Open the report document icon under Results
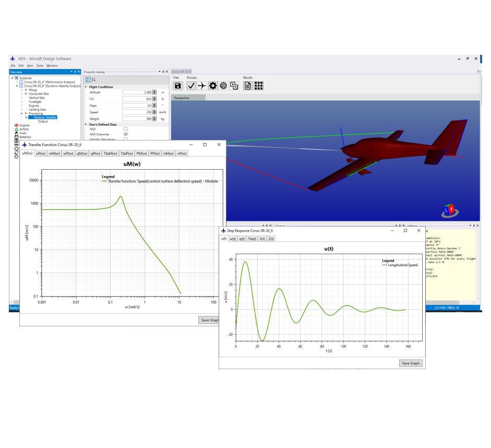The height and width of the screenshot is (448, 491). pyautogui.click(x=247, y=85)
